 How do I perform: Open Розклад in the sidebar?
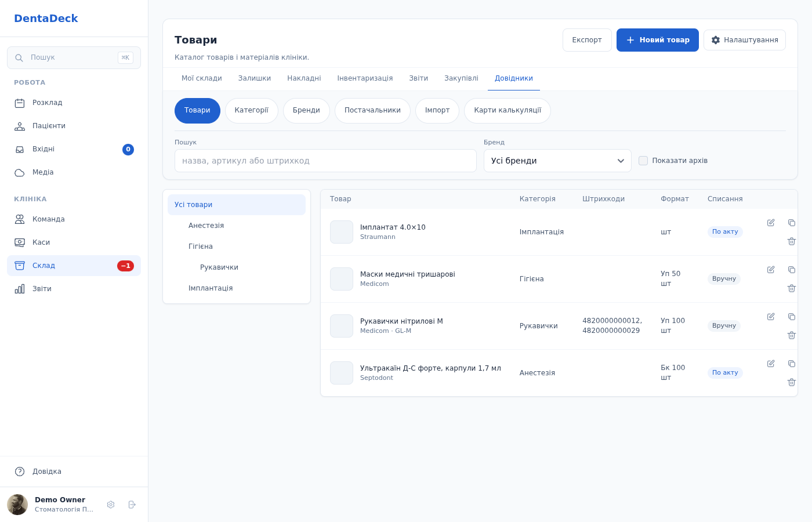(x=74, y=103)
